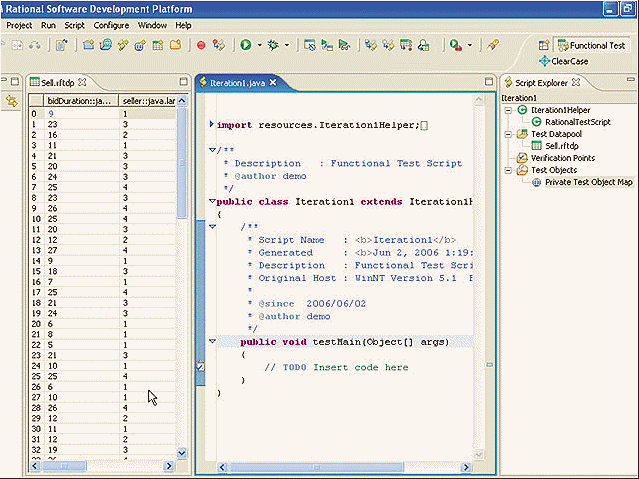Click the Insert Recording icon beside Record
639x479 pixels.
(219, 45)
